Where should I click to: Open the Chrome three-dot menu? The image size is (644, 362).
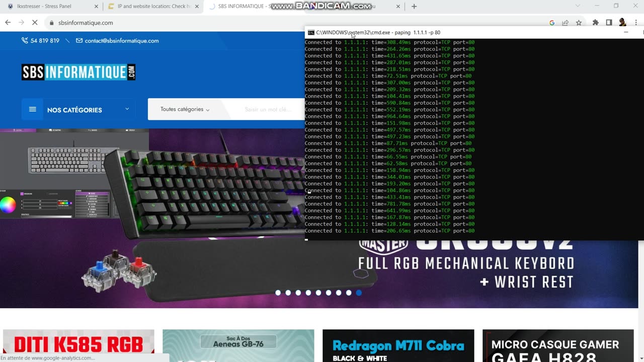pos(636,23)
